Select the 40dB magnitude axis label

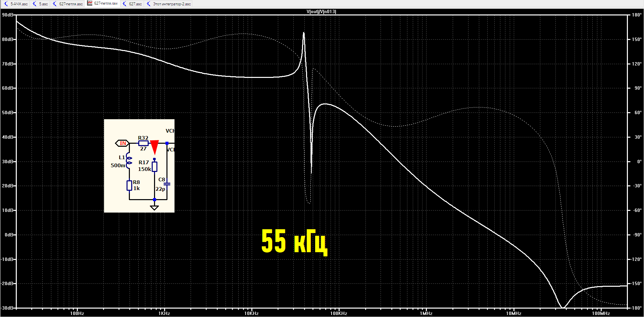tap(8, 137)
